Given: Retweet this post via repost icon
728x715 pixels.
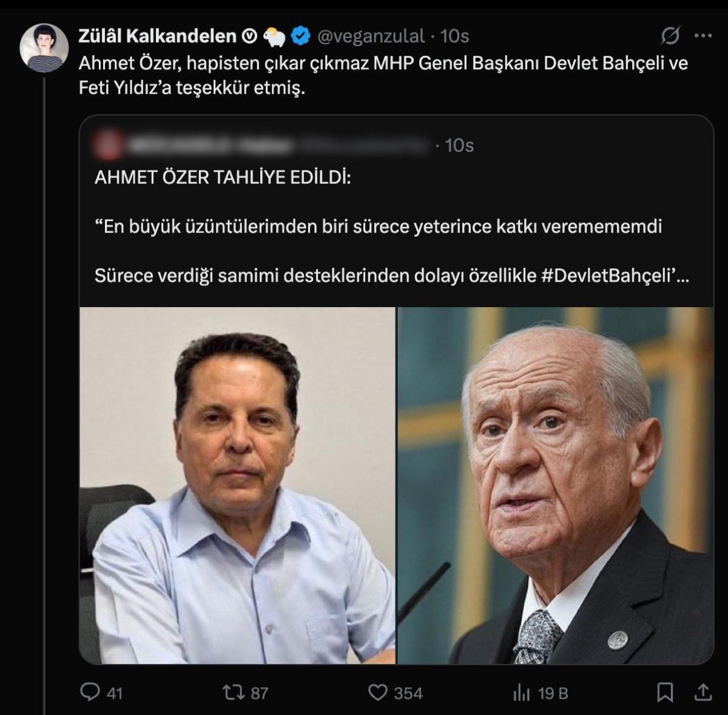Looking at the screenshot, I should pos(231,692).
